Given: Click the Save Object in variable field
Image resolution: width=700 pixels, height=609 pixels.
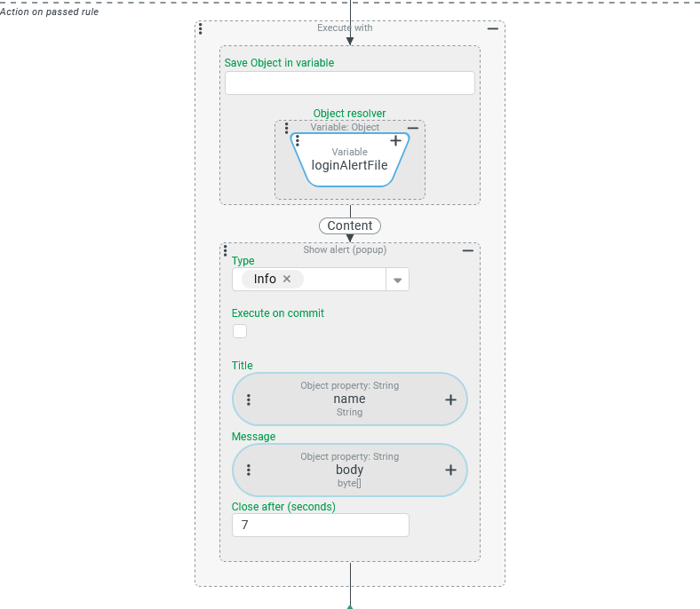Looking at the screenshot, I should tap(349, 83).
